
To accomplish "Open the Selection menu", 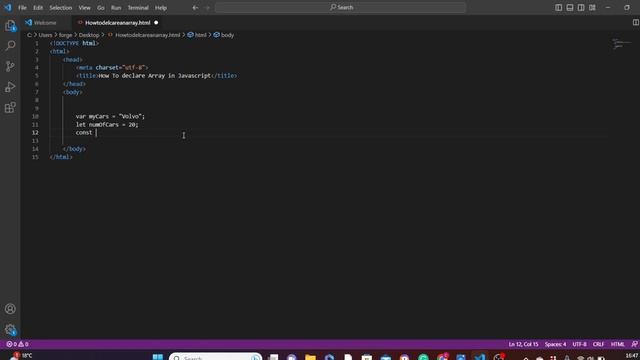I will coord(60,7).
